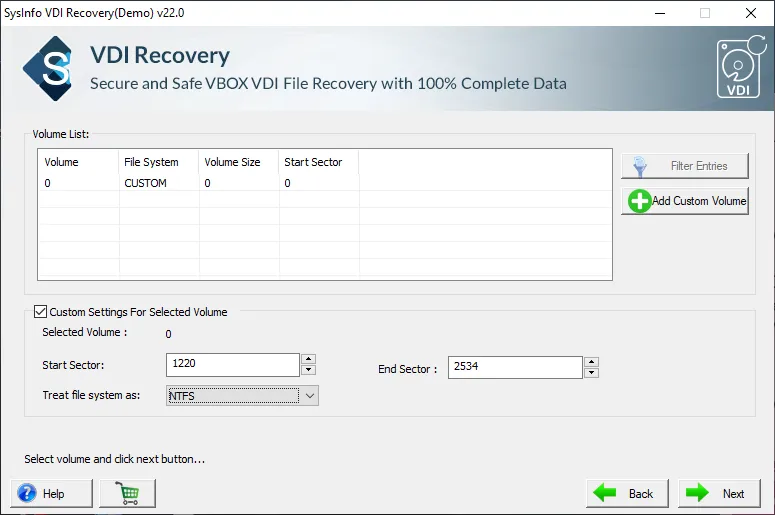Select the CUSTOM file system cell

[159, 183]
